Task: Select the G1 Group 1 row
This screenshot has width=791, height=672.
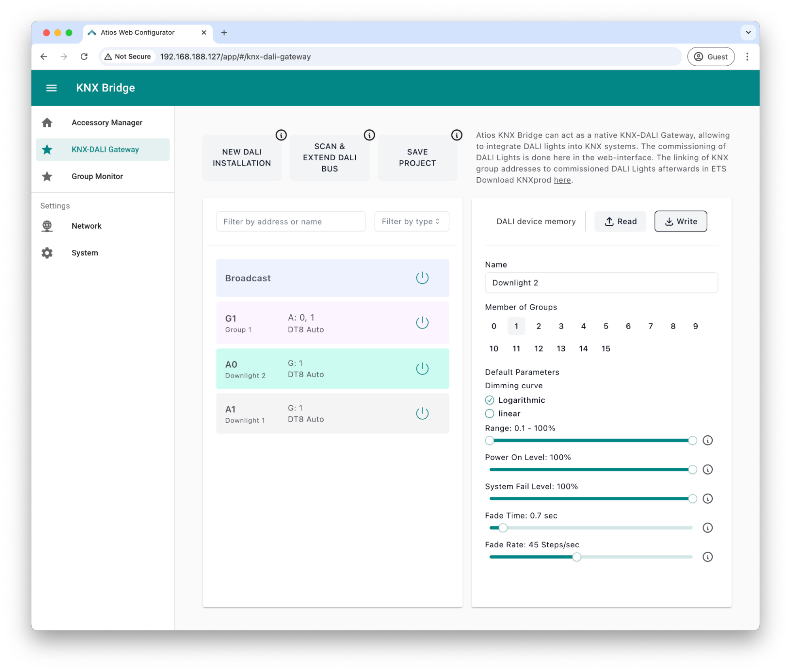Action: click(332, 323)
